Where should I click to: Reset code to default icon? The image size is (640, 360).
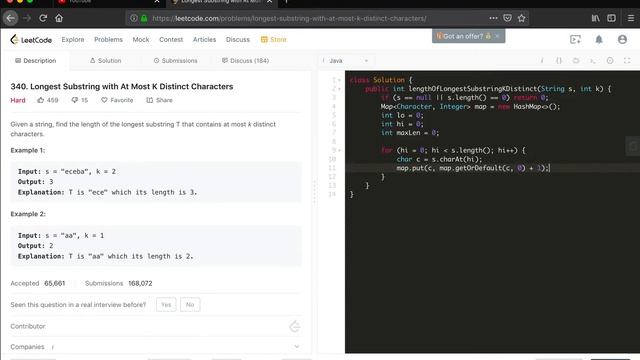click(x=576, y=60)
